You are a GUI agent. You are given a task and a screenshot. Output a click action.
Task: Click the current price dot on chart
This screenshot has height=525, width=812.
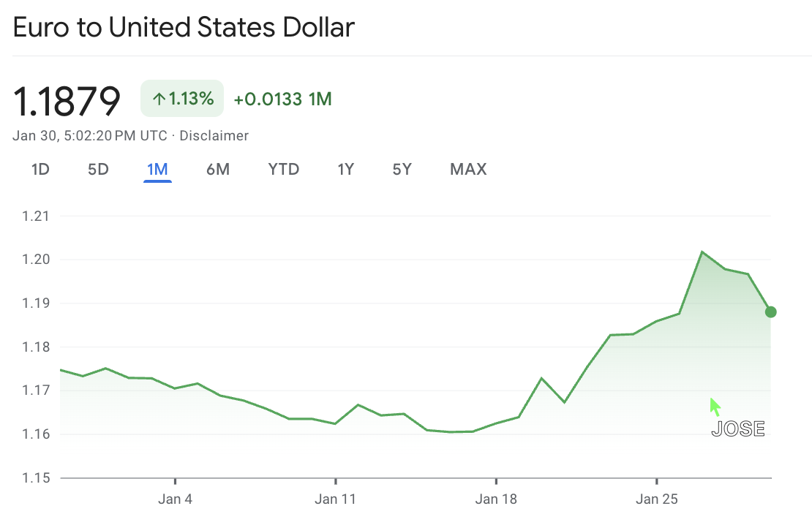[x=770, y=312]
